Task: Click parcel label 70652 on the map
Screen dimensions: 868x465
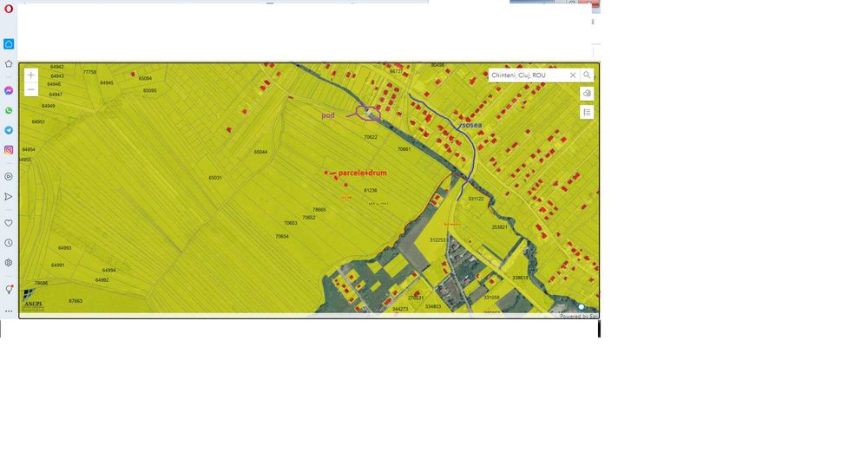Action: click(x=309, y=218)
